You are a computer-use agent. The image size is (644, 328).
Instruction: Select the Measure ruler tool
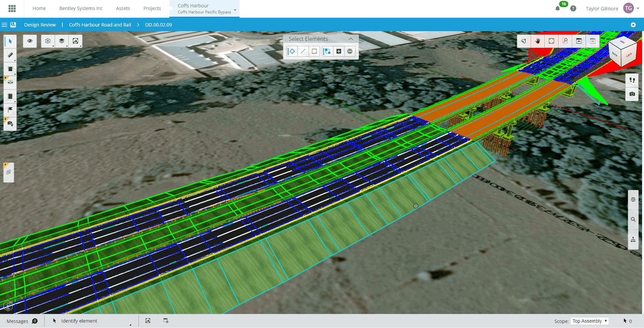point(10,55)
